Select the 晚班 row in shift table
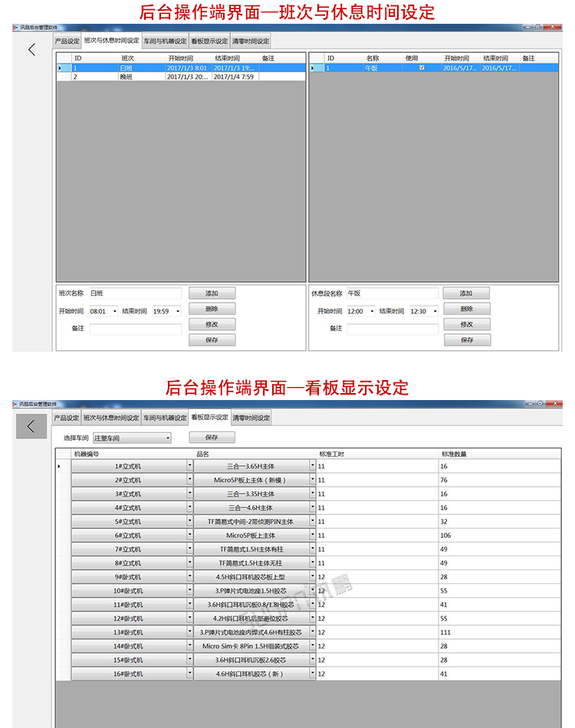 tap(127, 77)
